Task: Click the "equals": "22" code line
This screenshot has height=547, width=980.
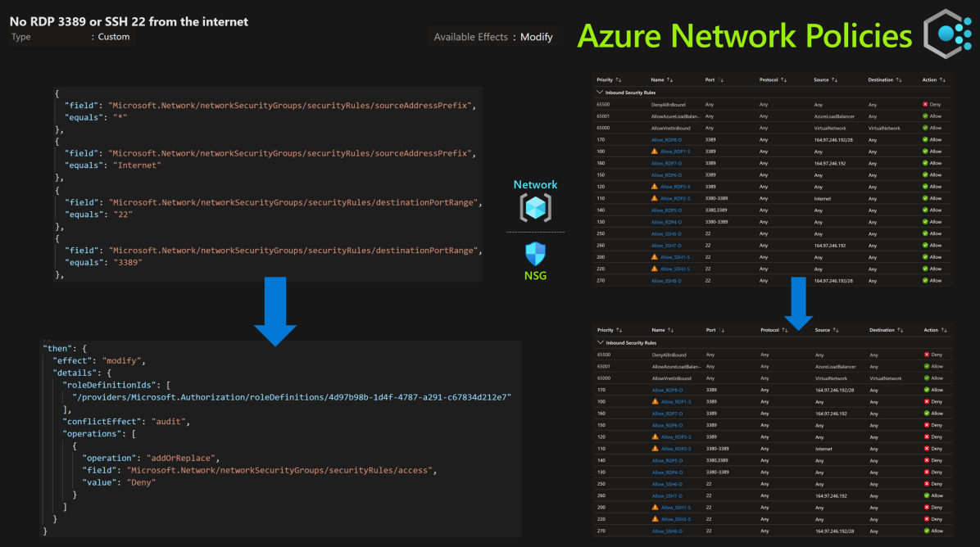Action: pyautogui.click(x=98, y=215)
